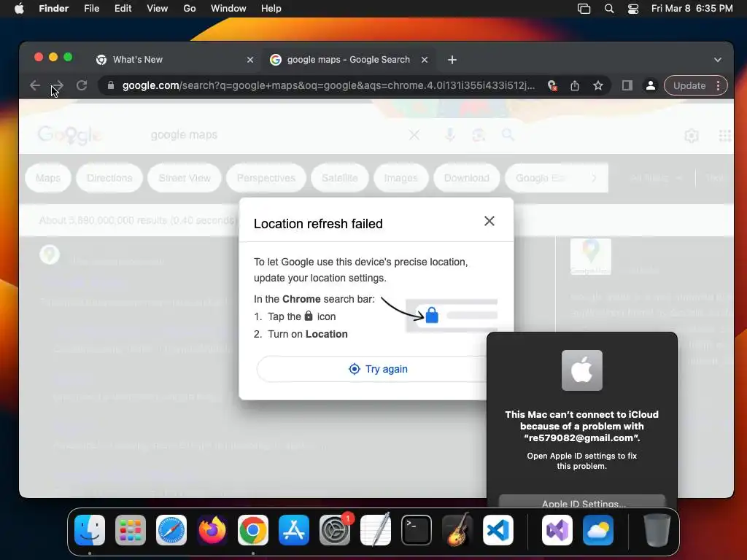Screen dimensions: 747x560
Task: Open Launchpad from the Dock
Action: 131,530
